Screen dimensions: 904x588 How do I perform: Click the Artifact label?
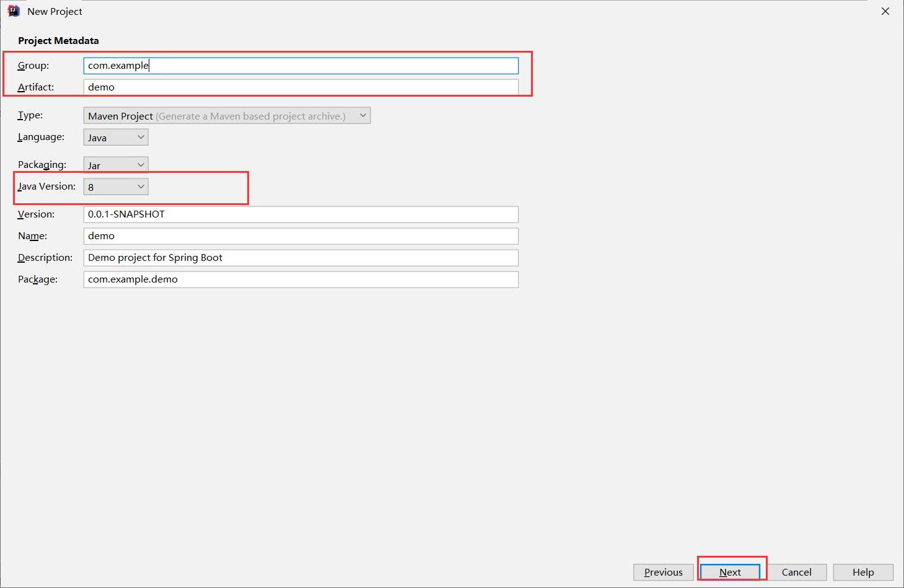[x=36, y=87]
